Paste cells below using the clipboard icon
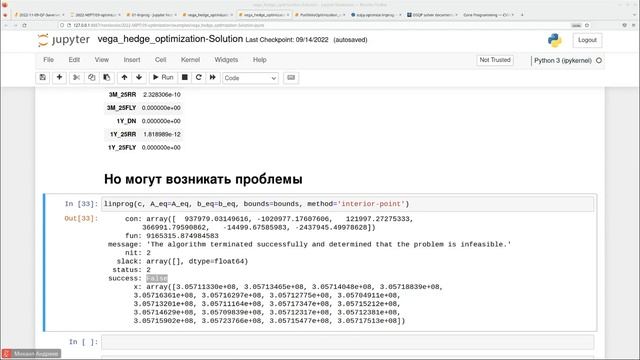The image size is (640, 360). pos(107,78)
